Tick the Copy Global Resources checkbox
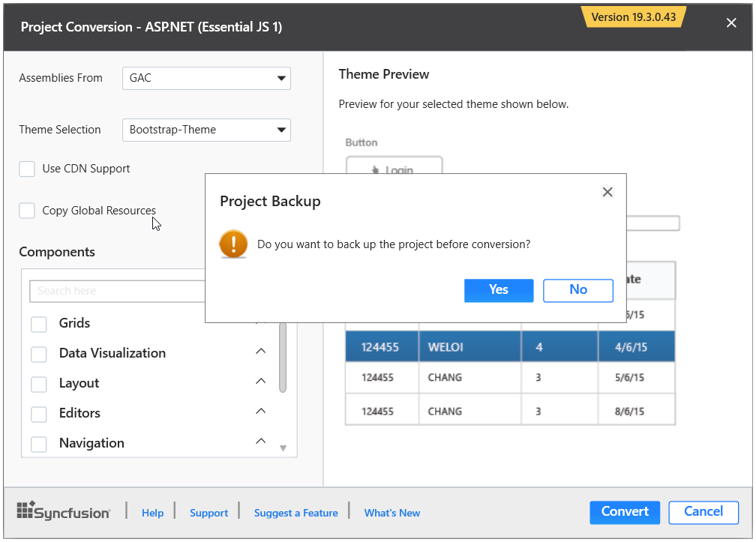 point(27,211)
